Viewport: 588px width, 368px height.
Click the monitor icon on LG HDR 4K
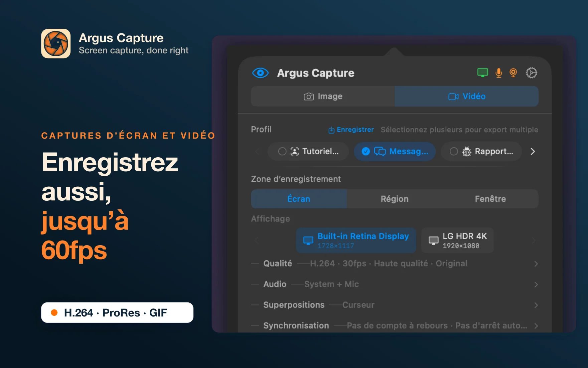[x=433, y=241]
